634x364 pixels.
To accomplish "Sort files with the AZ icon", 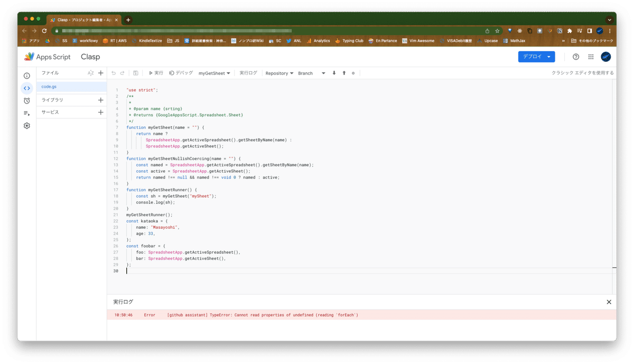I will tap(90, 73).
